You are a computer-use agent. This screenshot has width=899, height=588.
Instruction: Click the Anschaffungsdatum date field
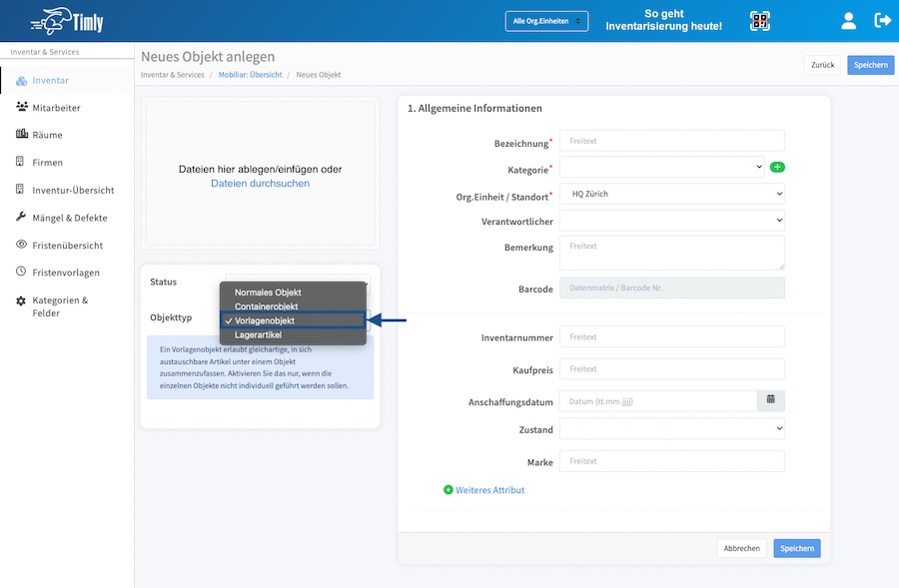[658, 401]
